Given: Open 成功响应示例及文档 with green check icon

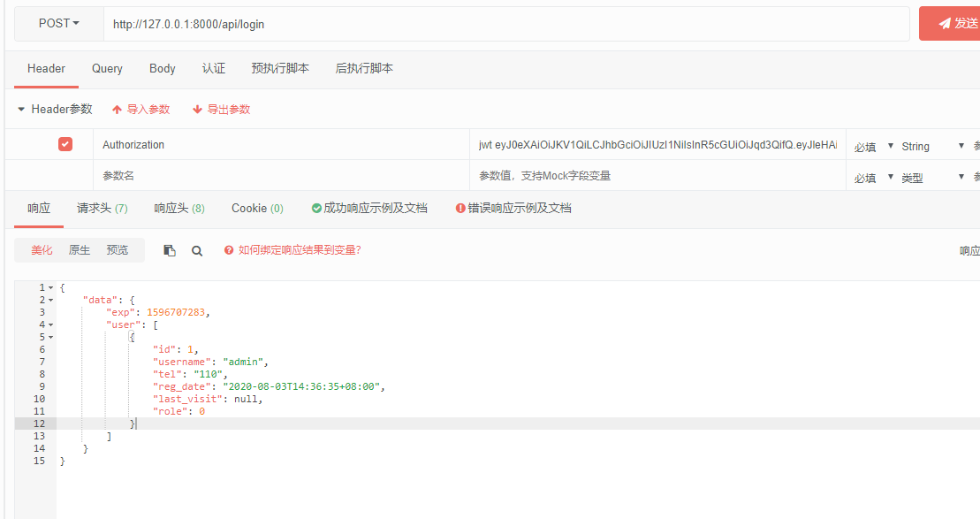Looking at the screenshot, I should coord(369,209).
